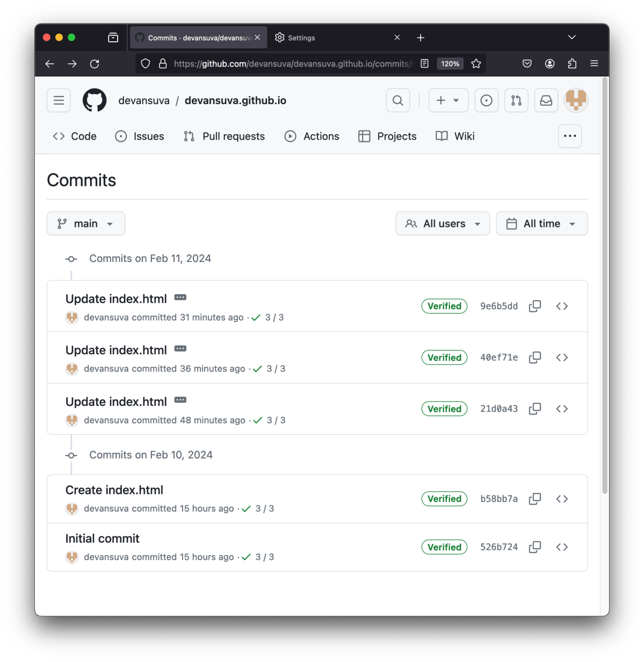Screen dimensions: 644x662
Task: Copy full SHA for commit b58bb7a
Action: [x=535, y=499]
